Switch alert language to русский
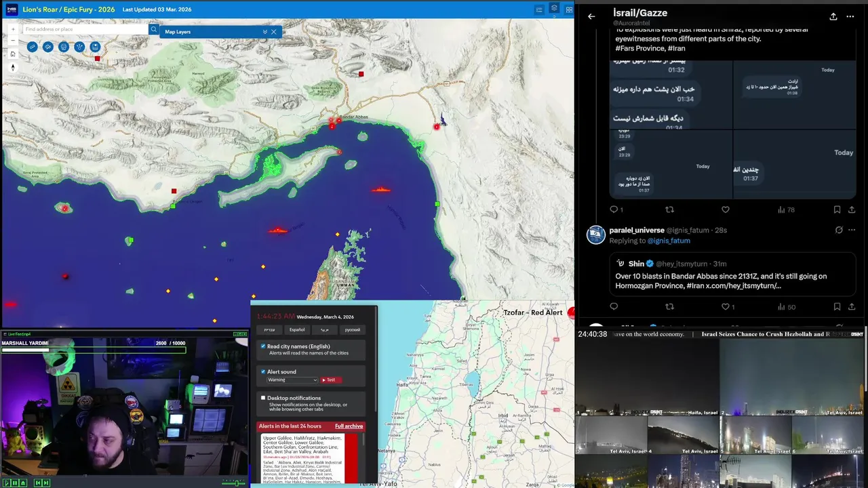868x488 pixels. pos(353,330)
